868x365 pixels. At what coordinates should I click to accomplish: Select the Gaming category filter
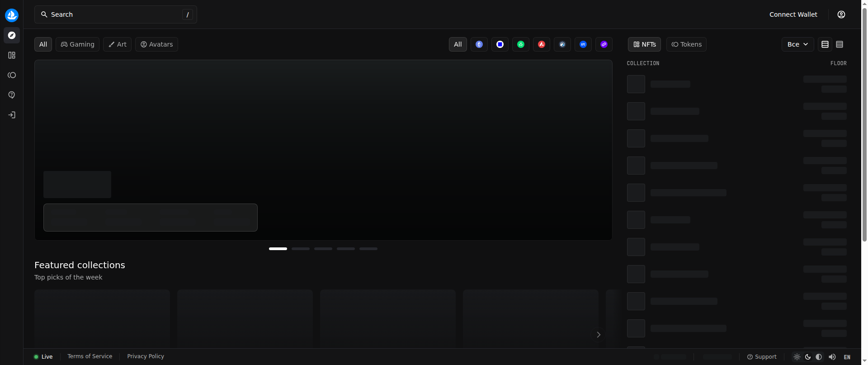pos(77,44)
